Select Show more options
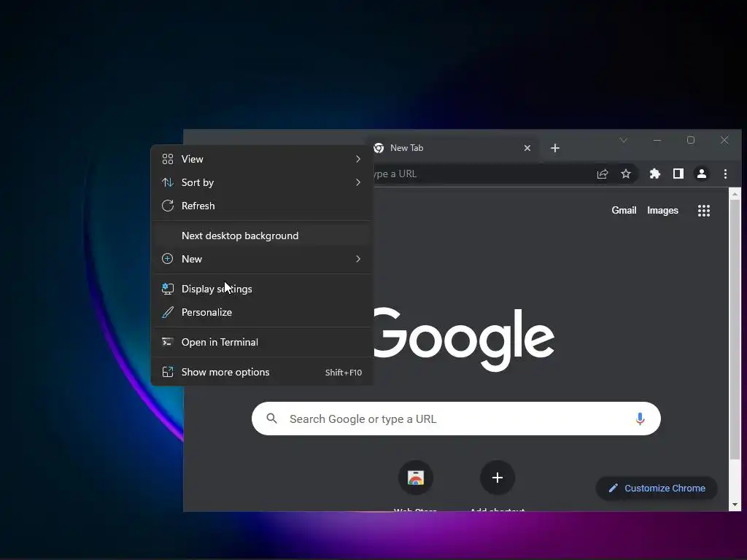Image resolution: width=747 pixels, height=560 pixels. (262, 373)
